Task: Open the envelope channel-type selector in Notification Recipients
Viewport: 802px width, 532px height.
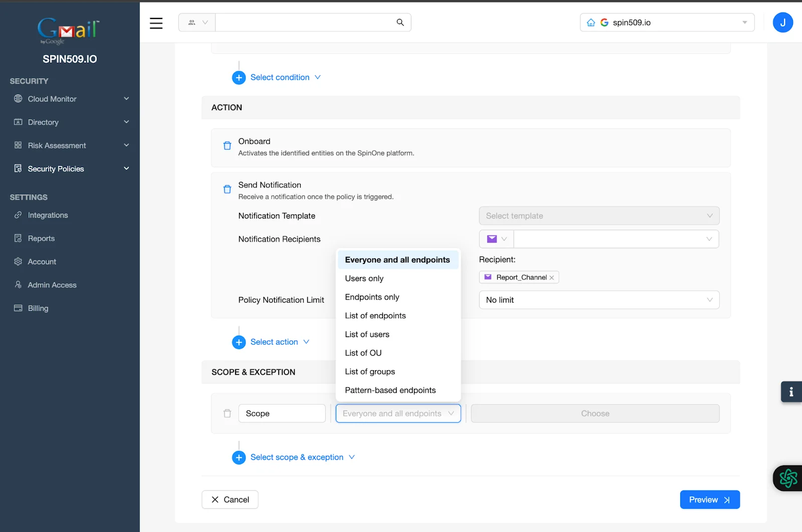Action: coord(496,239)
